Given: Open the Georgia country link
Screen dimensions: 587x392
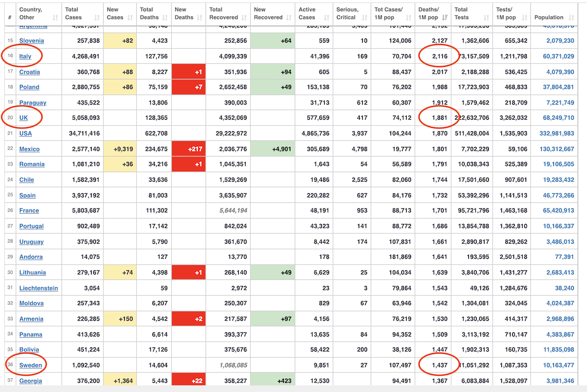Looking at the screenshot, I should (30, 381).
